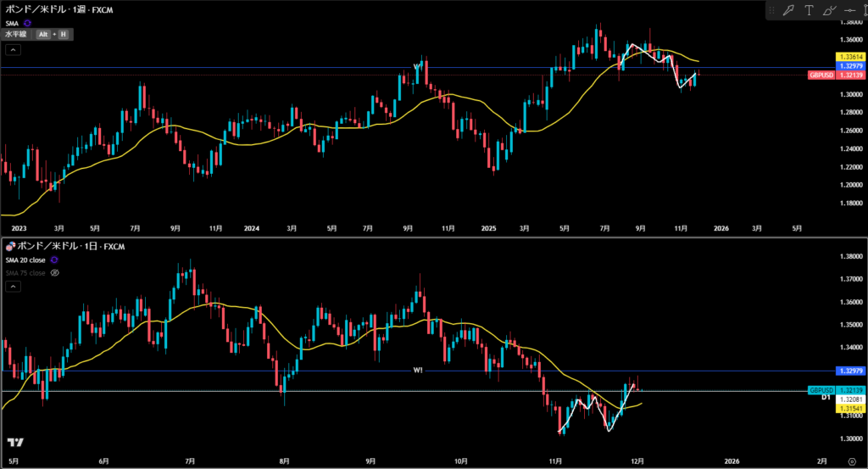Select the horizontal line tool

(x=849, y=10)
